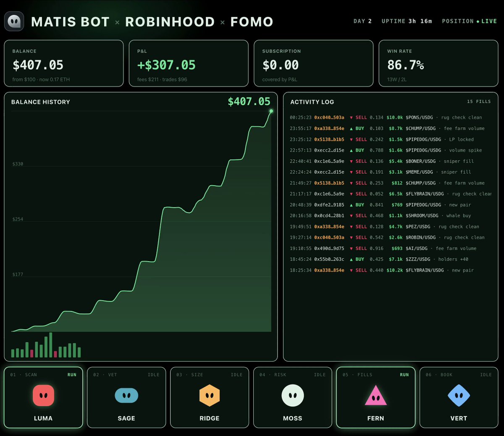Select the $ROBIN/USDG pair text
Screen dimensions: 504x436
pyautogui.click(x=420, y=238)
